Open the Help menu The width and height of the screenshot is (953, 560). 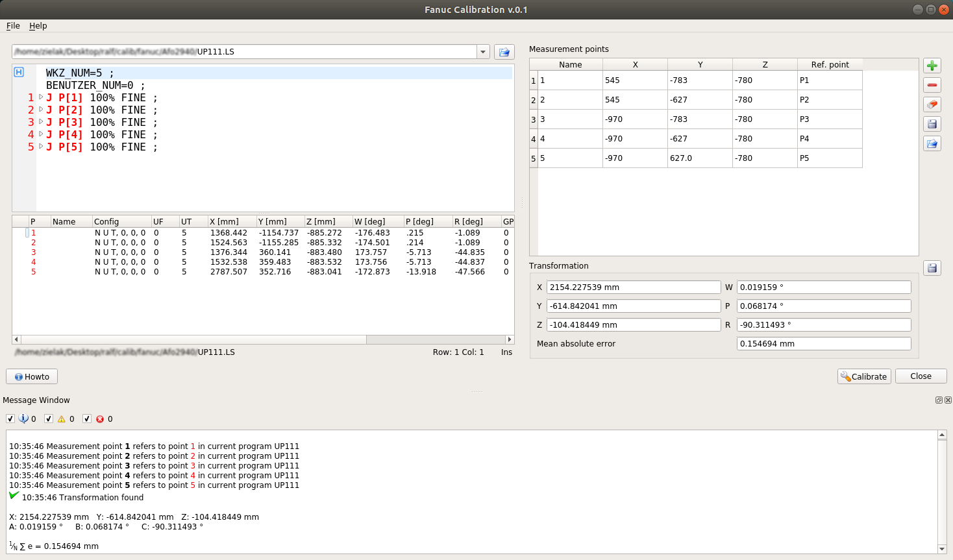point(38,26)
